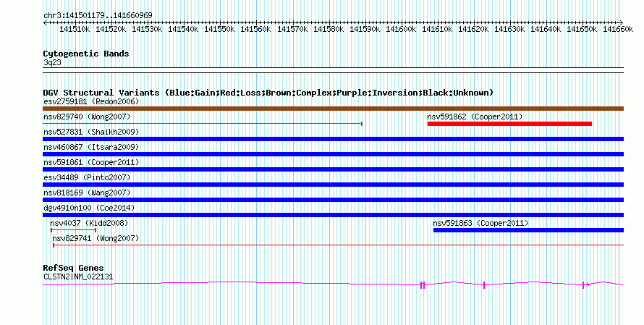Open the DGV Structural Variants track title
This screenshot has height=325, width=644.
tap(268, 93)
